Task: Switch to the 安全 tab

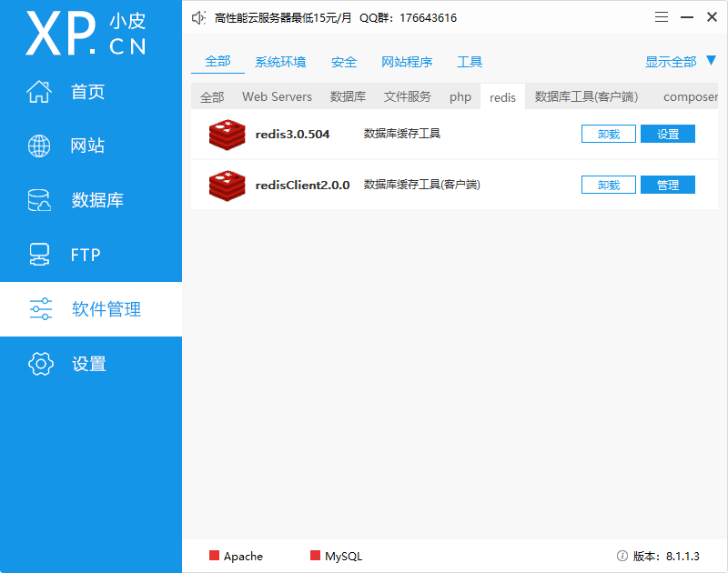Action: pyautogui.click(x=344, y=62)
